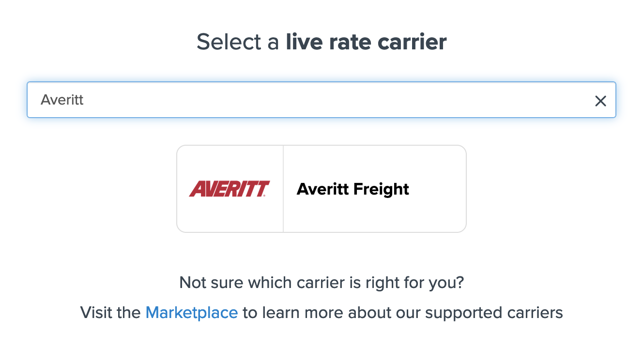Click "is right for you?" helper text

tap(412, 282)
